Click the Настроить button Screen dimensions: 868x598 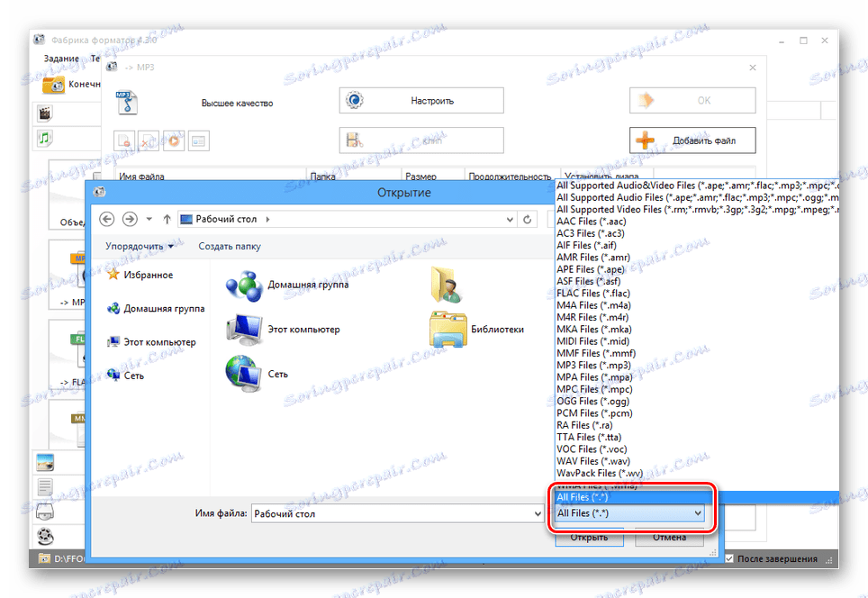(421, 100)
